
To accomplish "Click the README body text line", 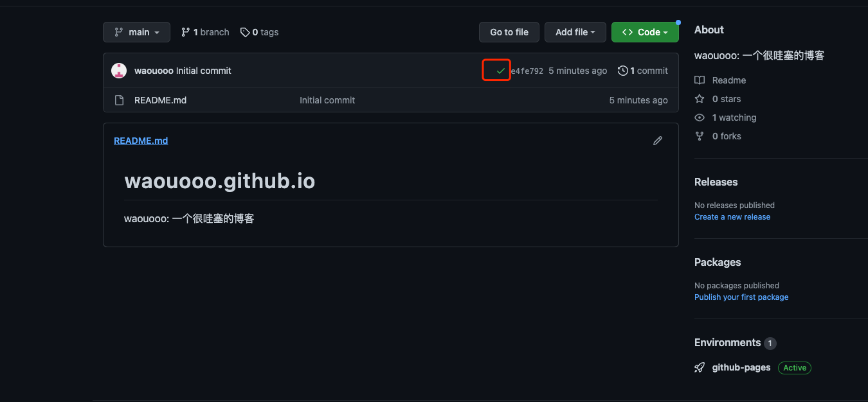I will pyautogui.click(x=189, y=219).
